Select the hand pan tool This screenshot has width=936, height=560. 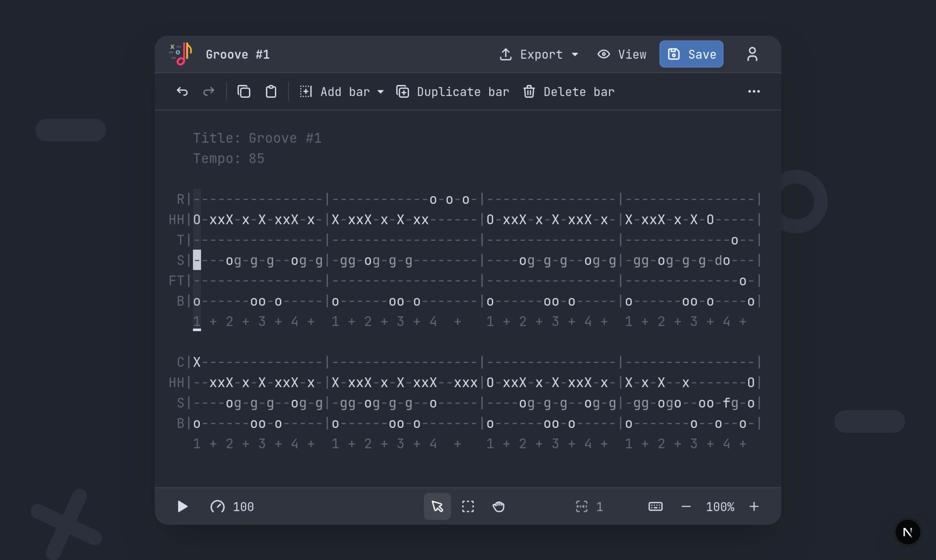pyautogui.click(x=499, y=507)
